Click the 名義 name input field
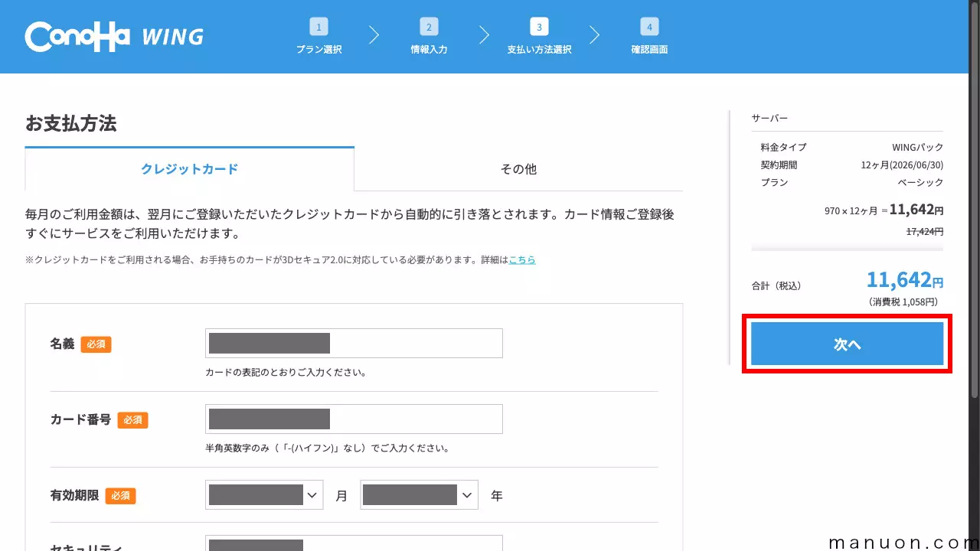This screenshot has width=980, height=551. click(354, 343)
